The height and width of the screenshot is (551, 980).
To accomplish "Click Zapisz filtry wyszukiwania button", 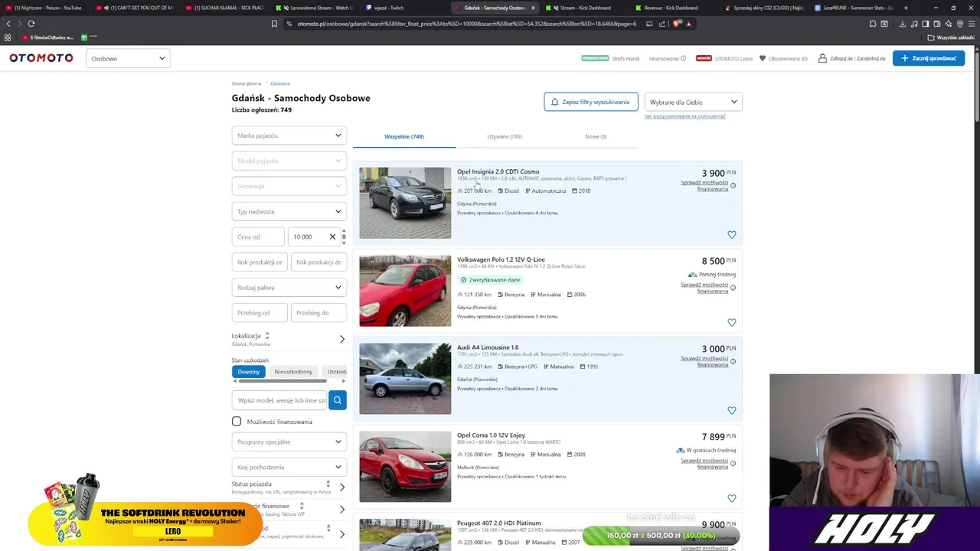I will click(591, 102).
